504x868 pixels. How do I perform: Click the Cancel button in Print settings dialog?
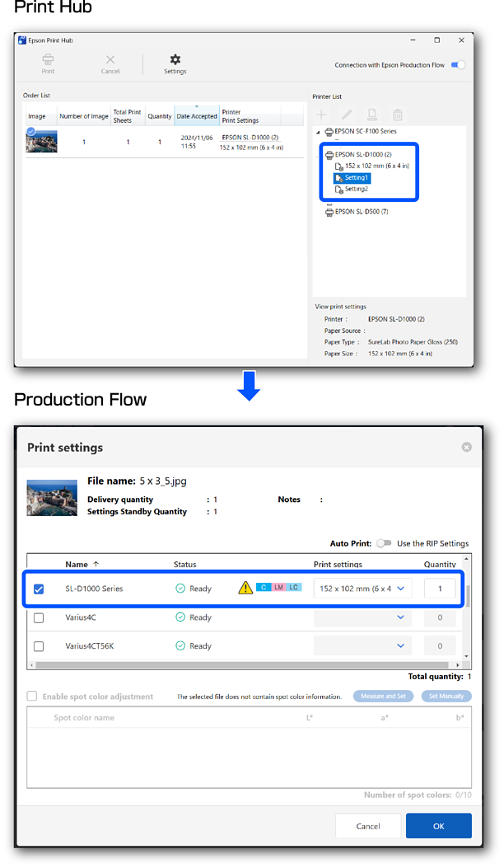coord(368,826)
